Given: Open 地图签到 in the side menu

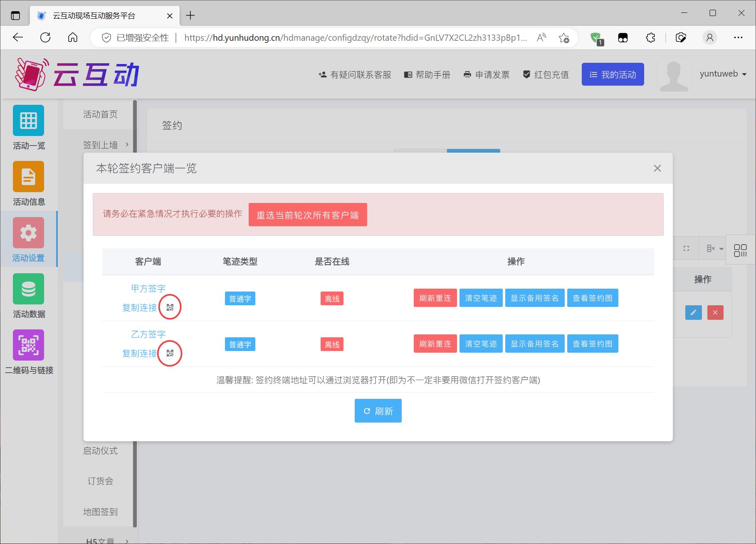Looking at the screenshot, I should 100,512.
